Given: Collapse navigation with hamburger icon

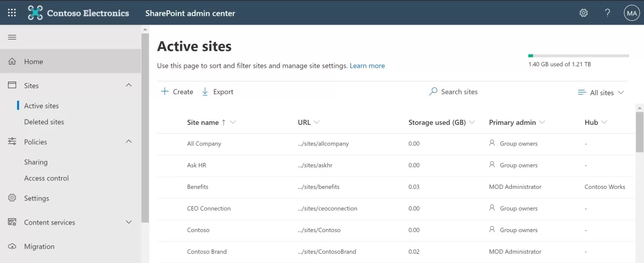Looking at the screenshot, I should click(x=12, y=37).
